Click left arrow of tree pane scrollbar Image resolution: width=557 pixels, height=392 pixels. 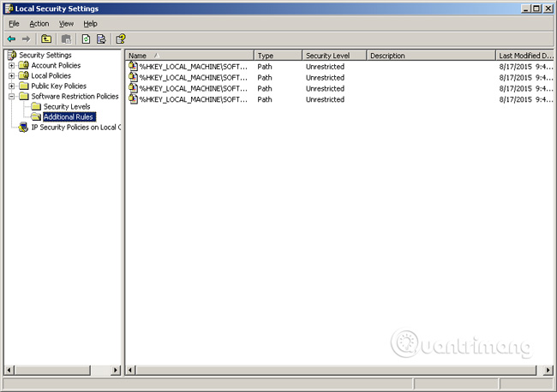(x=9, y=371)
